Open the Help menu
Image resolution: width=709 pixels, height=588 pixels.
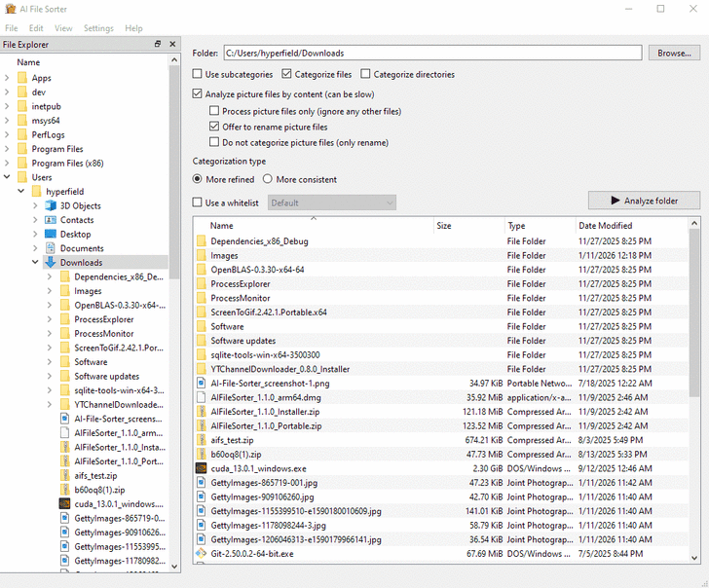[133, 28]
